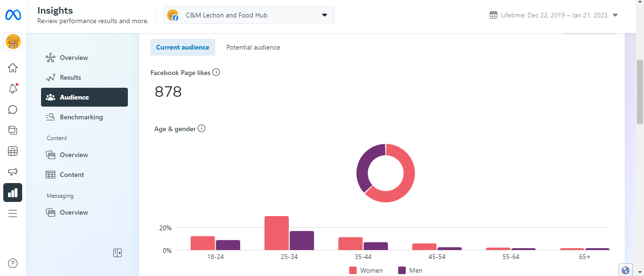
Task: Expand the Lifetime date range picker
Action: pos(553,15)
